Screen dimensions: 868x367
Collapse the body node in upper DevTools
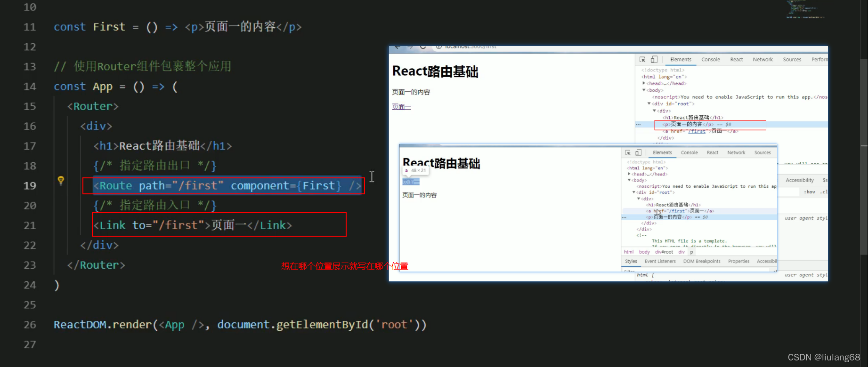(x=644, y=90)
